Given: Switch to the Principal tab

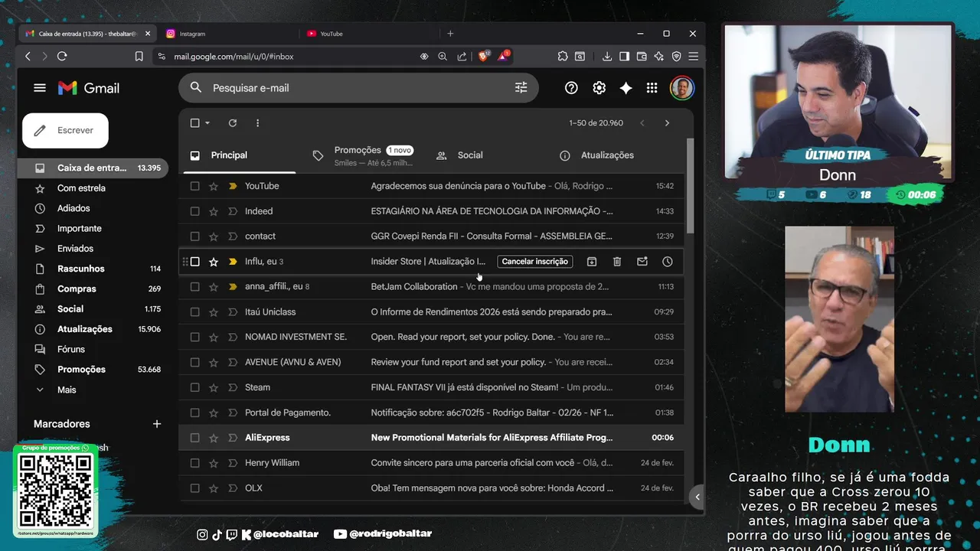Looking at the screenshot, I should click(x=240, y=155).
